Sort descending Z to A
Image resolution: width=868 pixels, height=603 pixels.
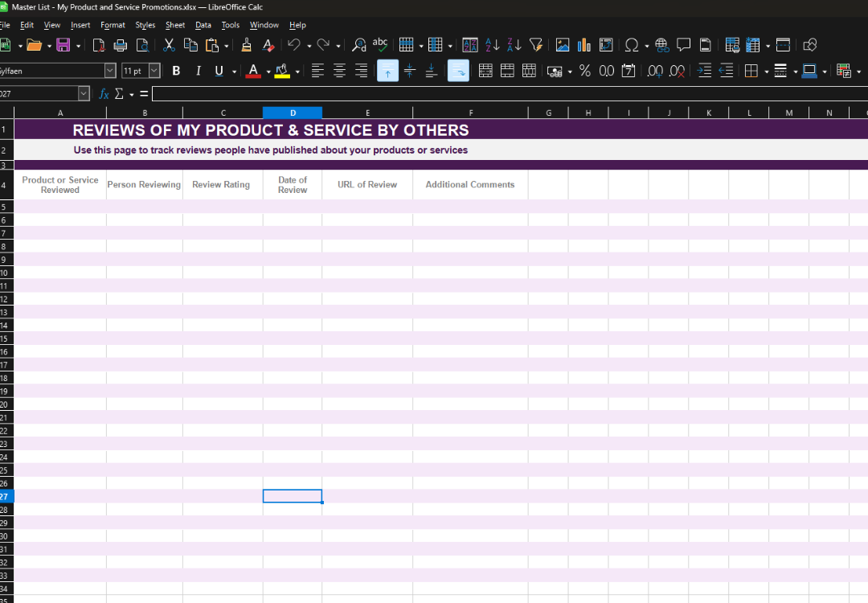(x=514, y=45)
